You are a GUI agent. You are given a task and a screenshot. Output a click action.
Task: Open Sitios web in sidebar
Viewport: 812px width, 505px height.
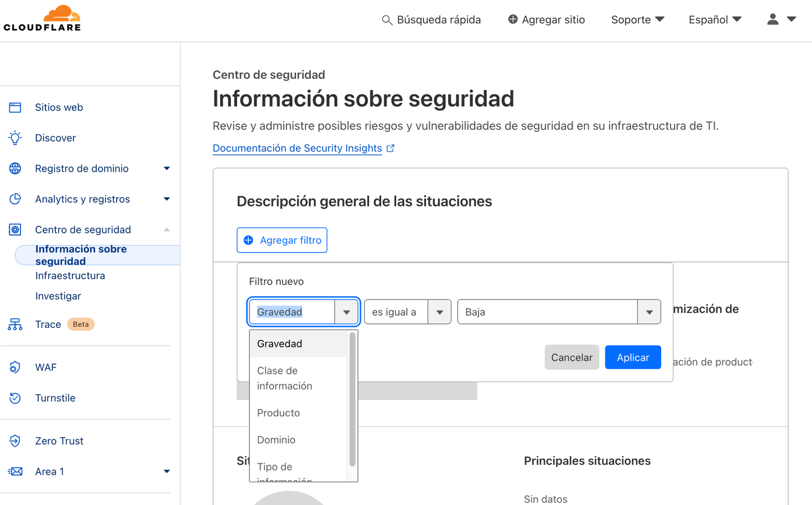coord(59,107)
